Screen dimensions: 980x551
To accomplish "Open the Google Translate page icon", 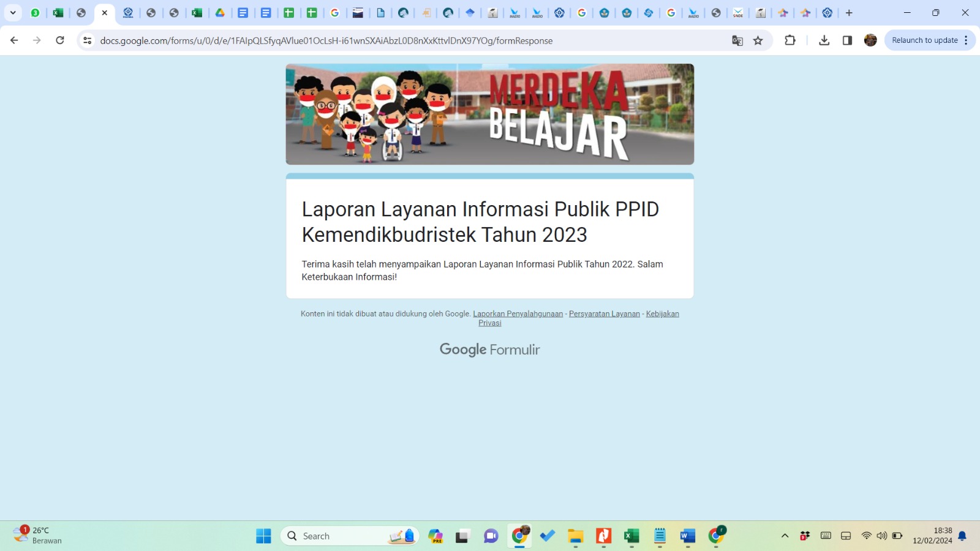I will click(737, 40).
